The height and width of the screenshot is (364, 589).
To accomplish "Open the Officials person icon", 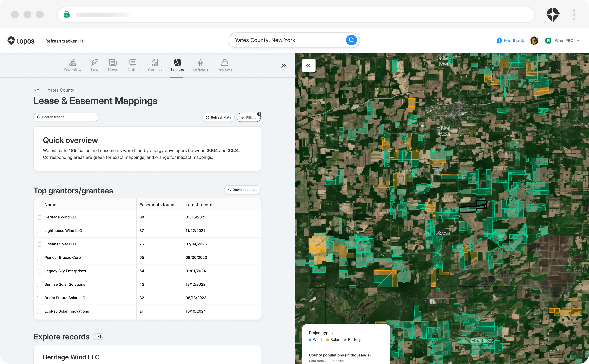I will click(200, 63).
